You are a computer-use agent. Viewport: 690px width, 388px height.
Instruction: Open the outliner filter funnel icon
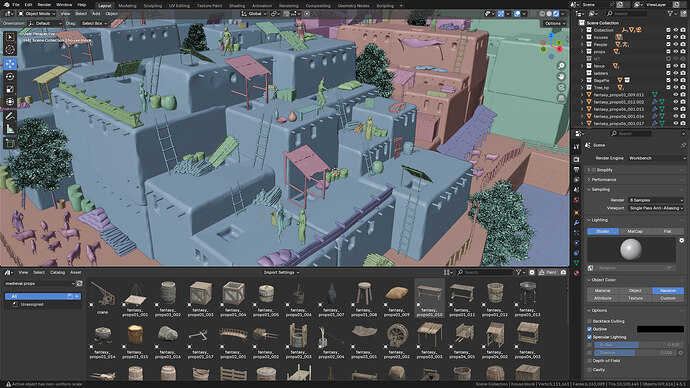point(670,14)
